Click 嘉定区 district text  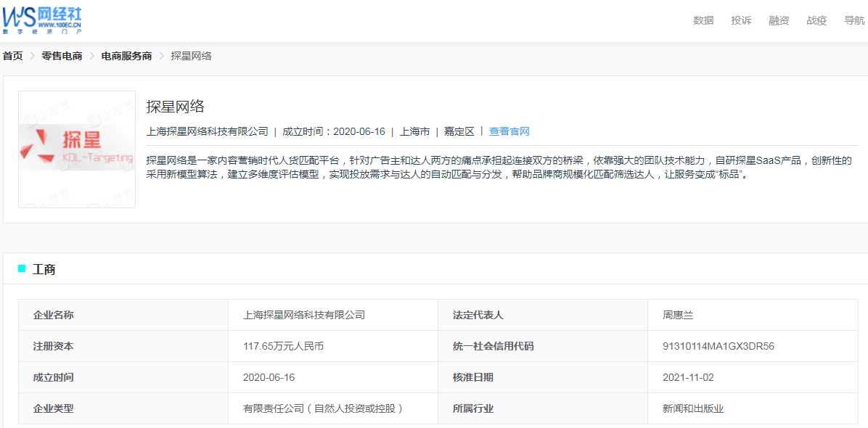[x=459, y=131]
